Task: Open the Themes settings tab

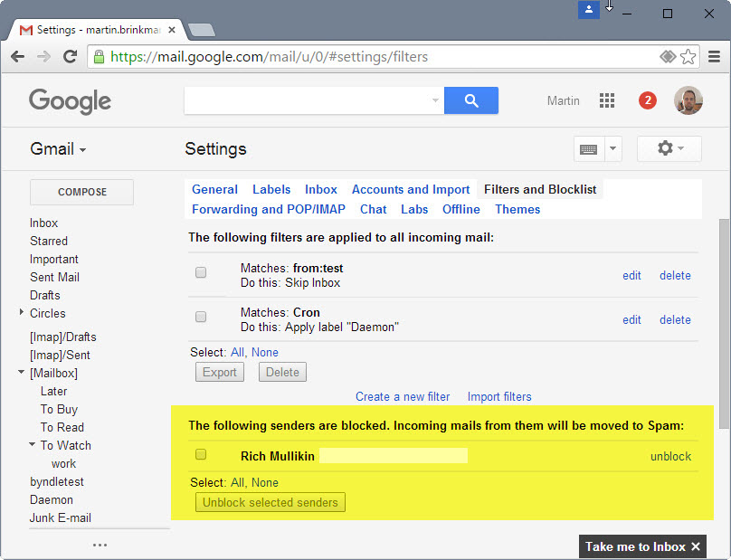Action: point(517,209)
